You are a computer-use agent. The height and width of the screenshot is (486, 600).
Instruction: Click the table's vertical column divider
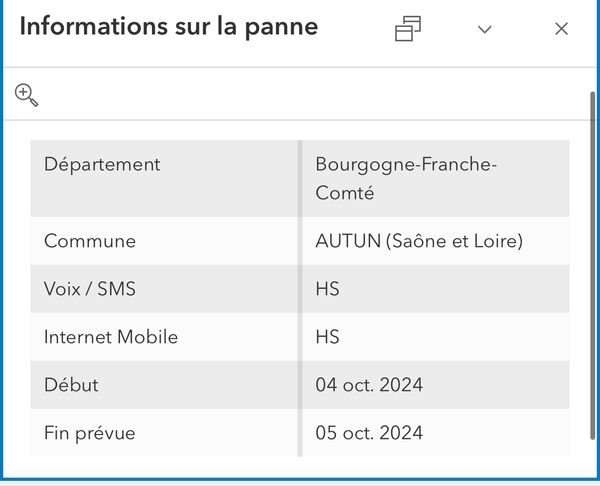(x=299, y=298)
